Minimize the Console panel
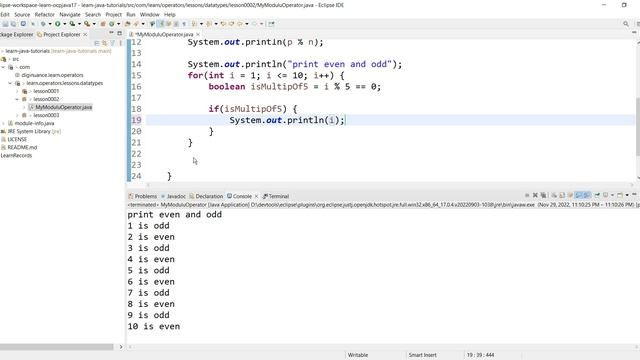 [634, 194]
